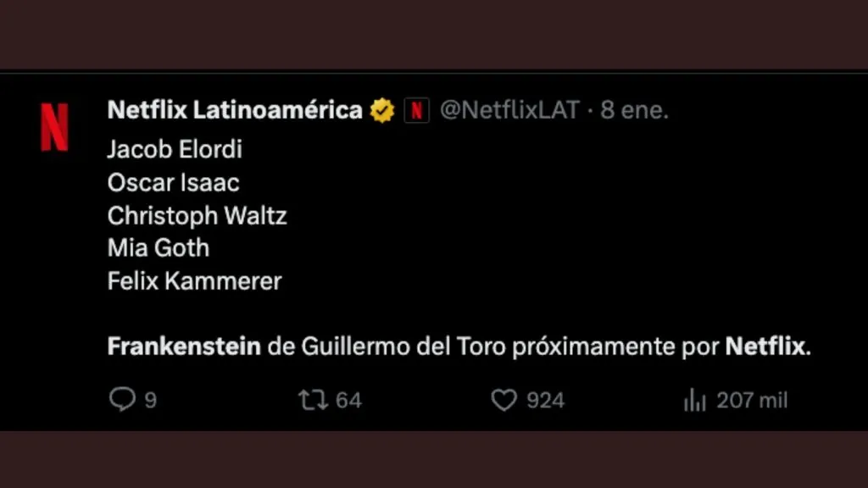The height and width of the screenshot is (488, 868).
Task: Click the name Oscar Isaac
Action: [x=173, y=182]
